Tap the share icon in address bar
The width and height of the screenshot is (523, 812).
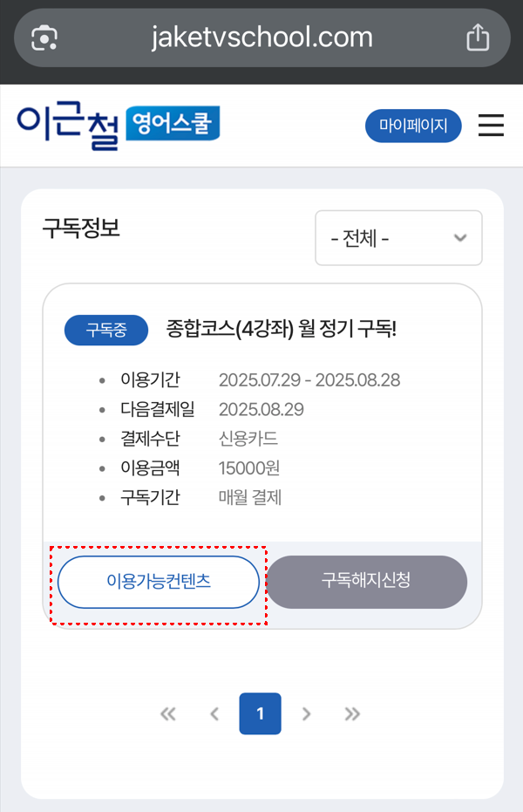pyautogui.click(x=478, y=38)
